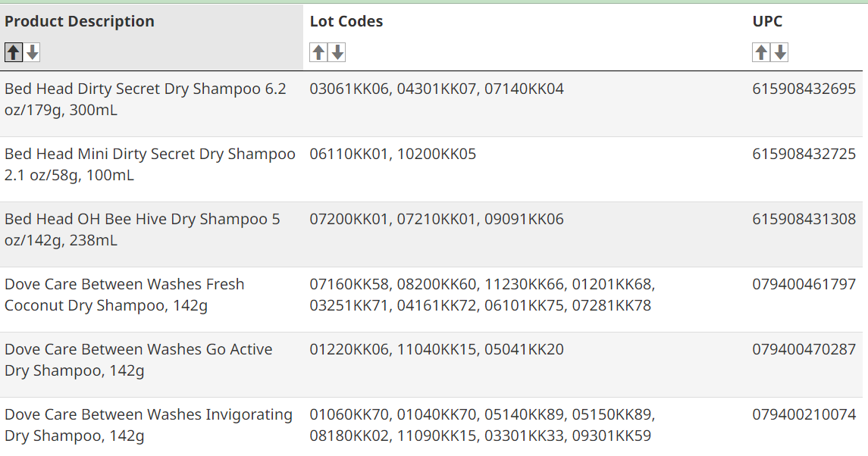Click the Product Description column header

click(x=80, y=21)
